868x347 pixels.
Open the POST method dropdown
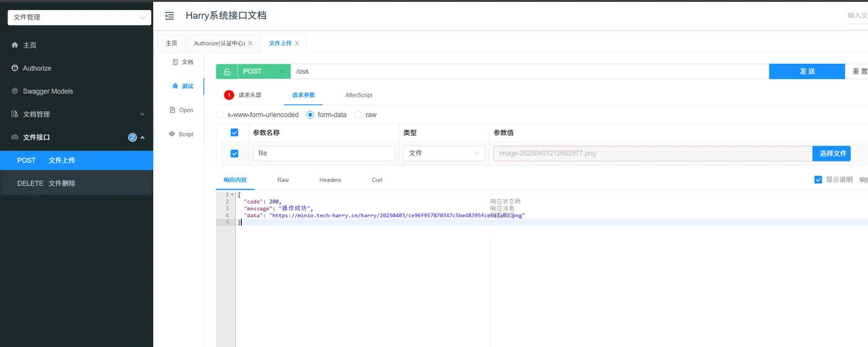coord(264,71)
